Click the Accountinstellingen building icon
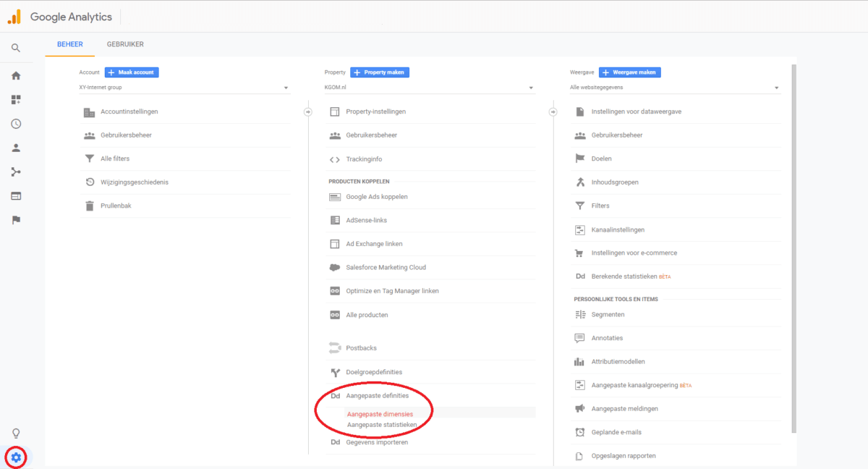This screenshot has height=469, width=868. (90, 112)
